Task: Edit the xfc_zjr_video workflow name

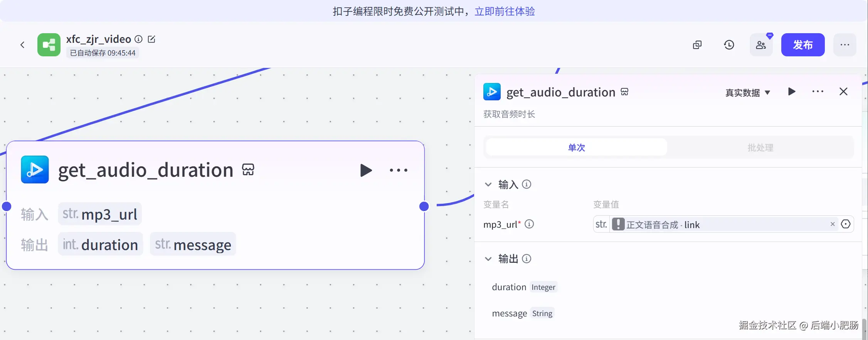Action: point(151,39)
